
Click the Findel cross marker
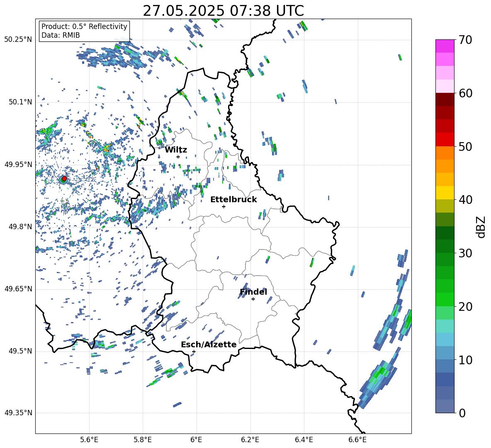click(x=253, y=299)
